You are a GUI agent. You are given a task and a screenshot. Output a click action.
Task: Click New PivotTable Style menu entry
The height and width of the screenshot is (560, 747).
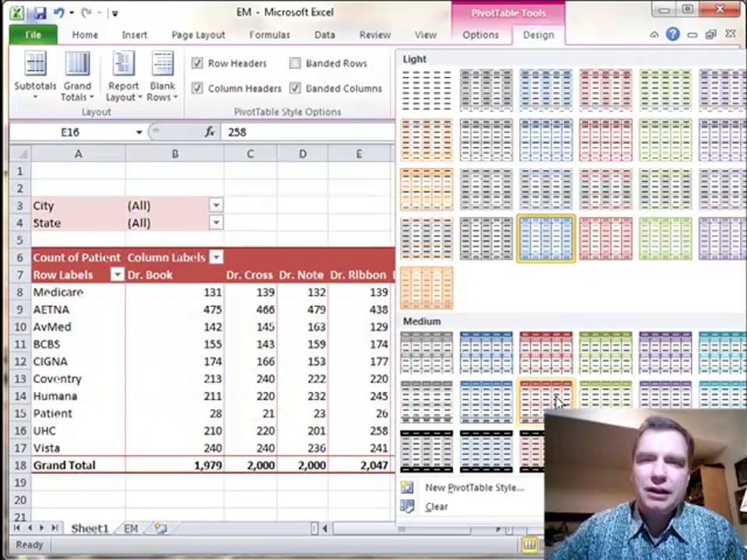[x=475, y=487]
